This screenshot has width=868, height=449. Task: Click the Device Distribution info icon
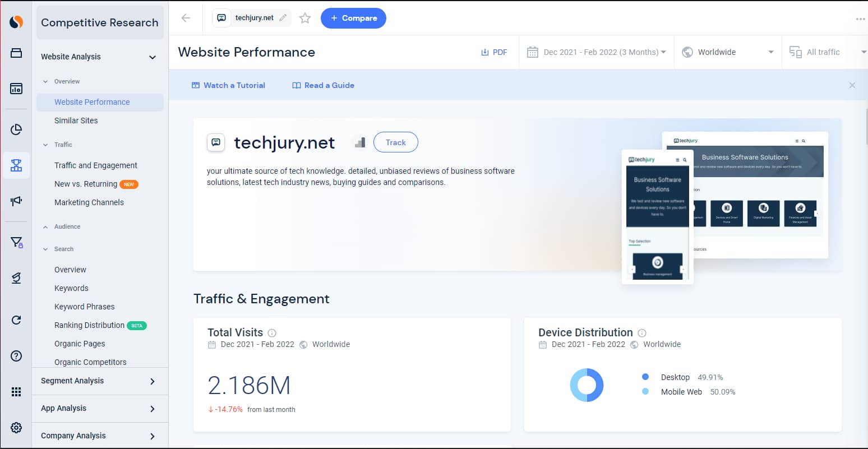(642, 333)
